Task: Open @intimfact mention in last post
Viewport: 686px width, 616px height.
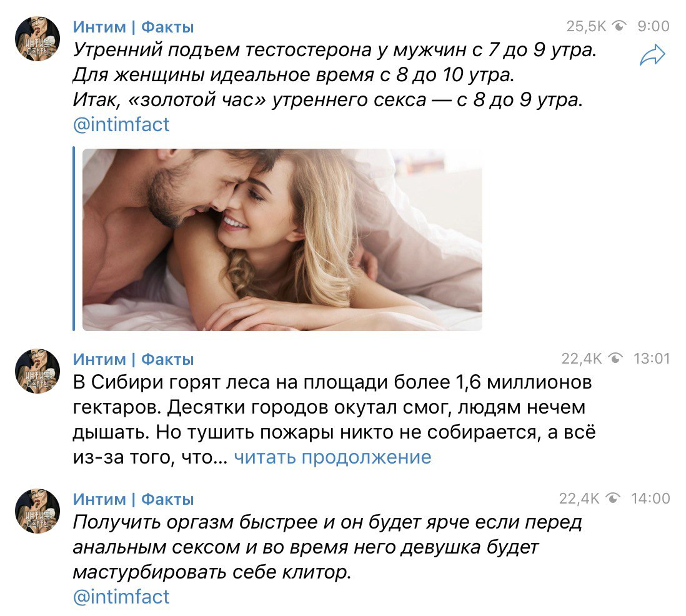Action: tap(121, 597)
